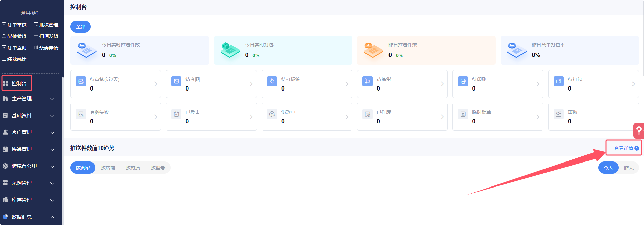
Task: Click the 待审核(近2天) card icon
Action: (81, 81)
